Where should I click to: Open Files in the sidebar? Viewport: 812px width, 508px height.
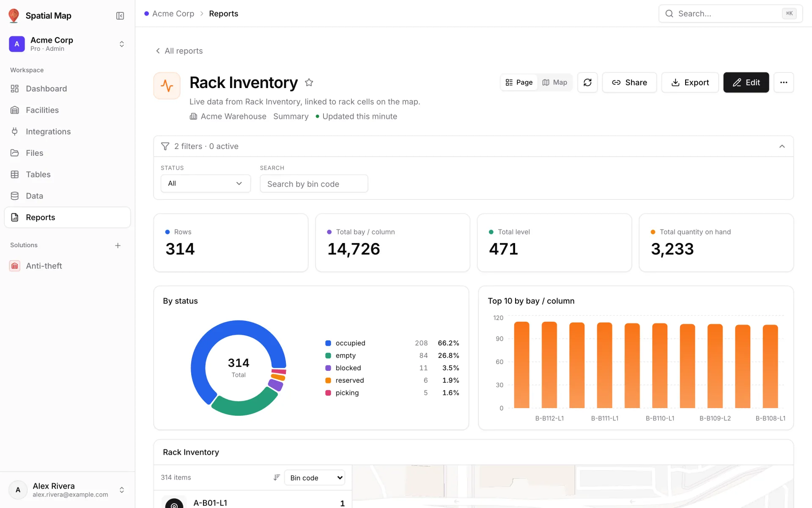(67, 153)
